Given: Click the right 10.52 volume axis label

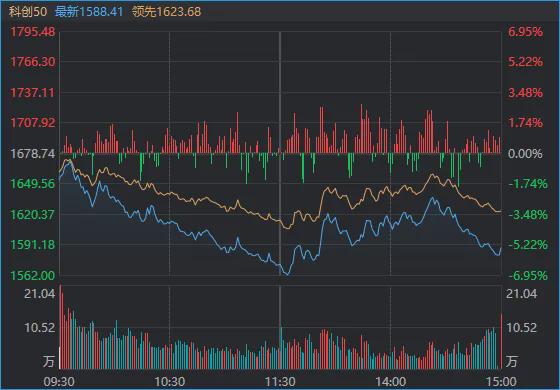Looking at the screenshot, I should [521, 328].
